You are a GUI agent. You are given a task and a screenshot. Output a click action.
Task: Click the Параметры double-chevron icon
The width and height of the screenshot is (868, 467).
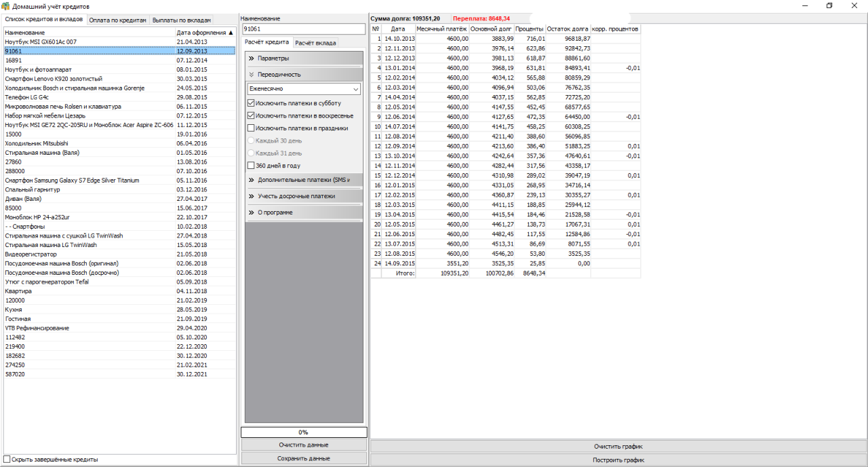tap(251, 58)
